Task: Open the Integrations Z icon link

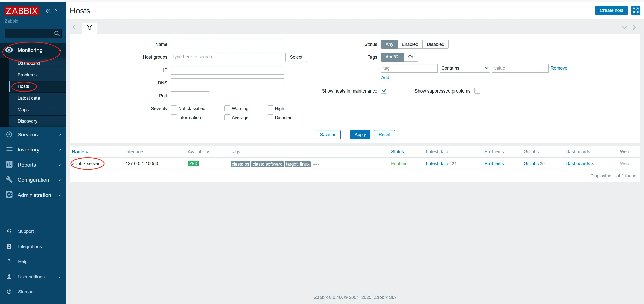Action: point(9,246)
